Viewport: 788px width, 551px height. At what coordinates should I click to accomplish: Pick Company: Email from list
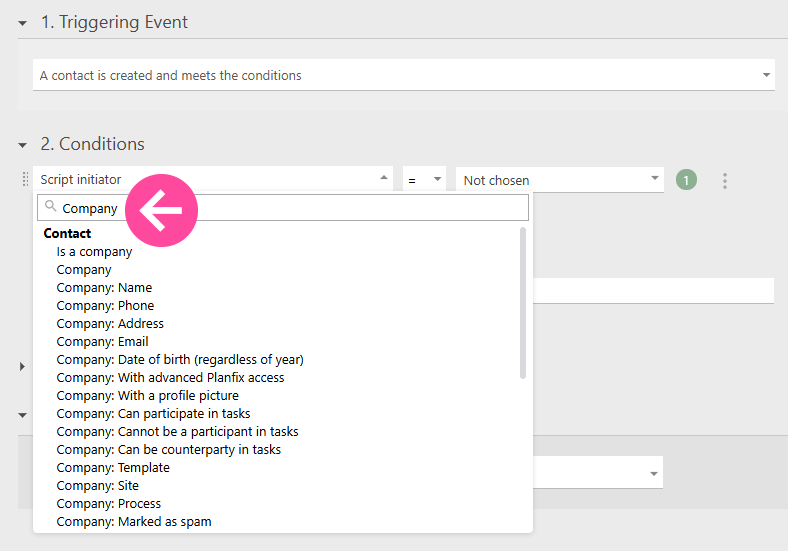102,342
